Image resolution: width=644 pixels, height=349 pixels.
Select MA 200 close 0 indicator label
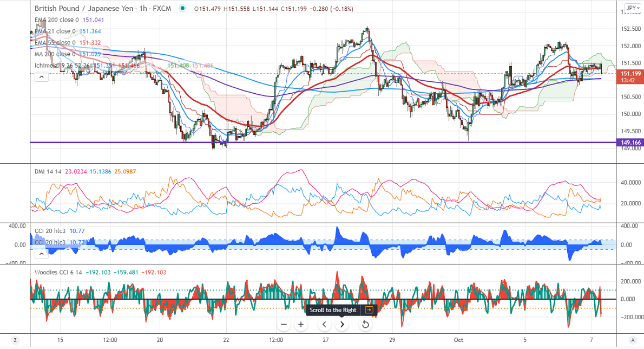pos(55,54)
